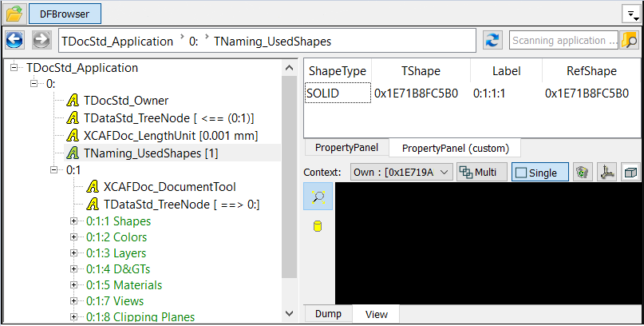Click the trihedron axes display icon
The width and height of the screenshot is (644, 326).
tap(606, 172)
